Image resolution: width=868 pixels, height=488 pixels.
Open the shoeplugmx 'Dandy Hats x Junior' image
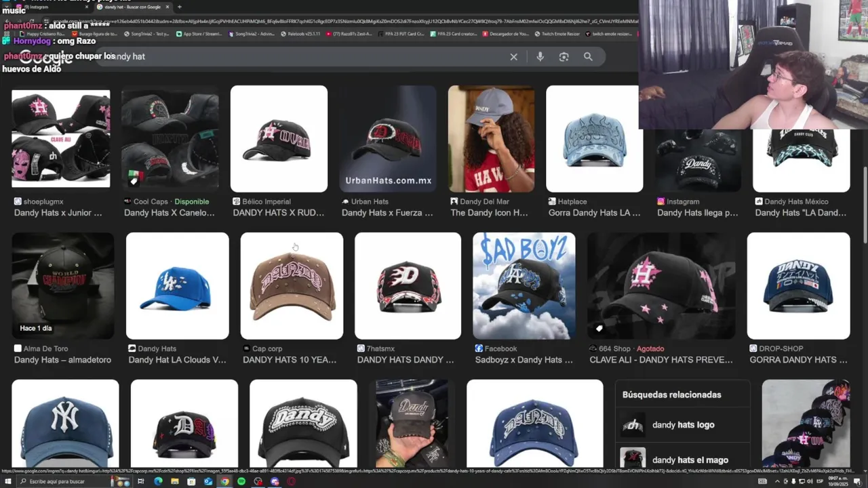60,138
